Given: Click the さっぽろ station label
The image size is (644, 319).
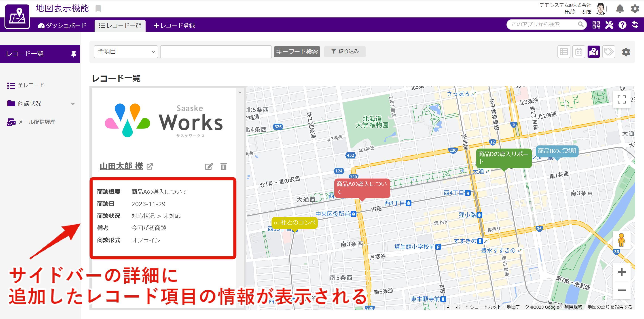Looking at the screenshot, I should tap(458, 94).
